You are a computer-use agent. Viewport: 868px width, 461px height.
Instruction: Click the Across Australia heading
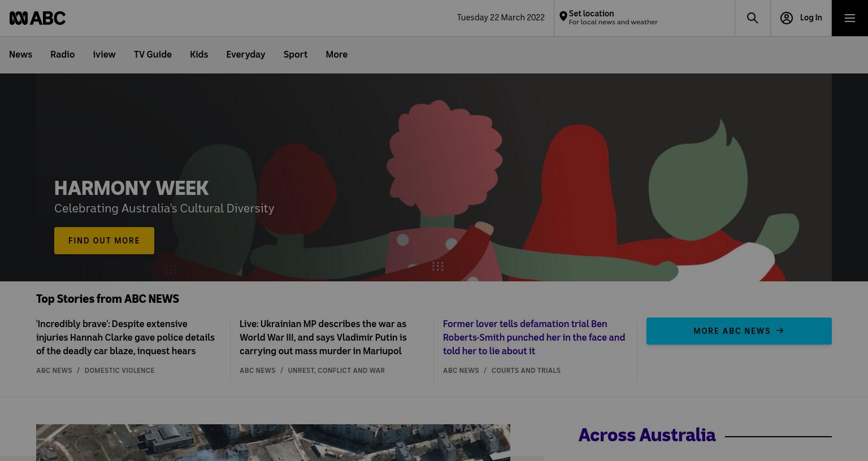pyautogui.click(x=646, y=435)
